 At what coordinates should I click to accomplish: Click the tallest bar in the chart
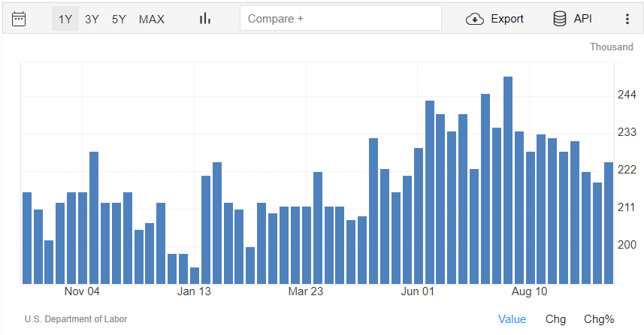coord(508,180)
